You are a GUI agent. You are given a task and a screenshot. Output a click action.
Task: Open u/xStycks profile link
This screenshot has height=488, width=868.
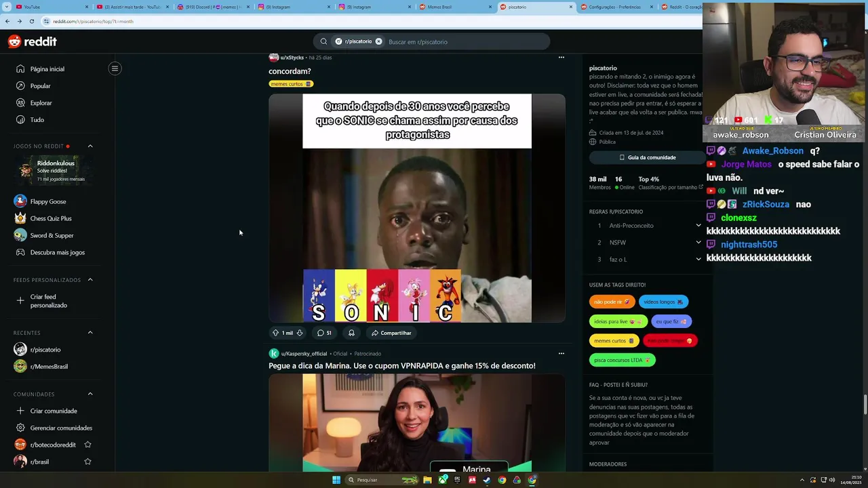point(292,58)
